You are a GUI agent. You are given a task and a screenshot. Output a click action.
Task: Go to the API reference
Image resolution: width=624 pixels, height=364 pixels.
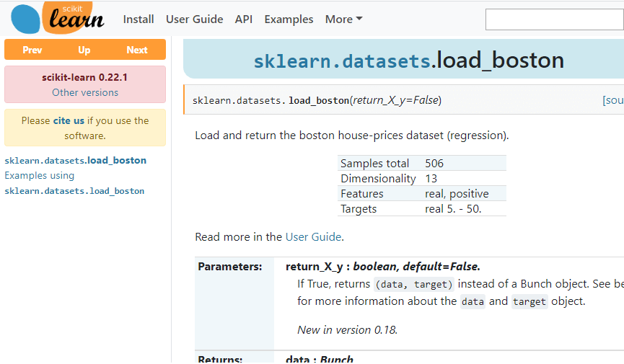coord(244,19)
